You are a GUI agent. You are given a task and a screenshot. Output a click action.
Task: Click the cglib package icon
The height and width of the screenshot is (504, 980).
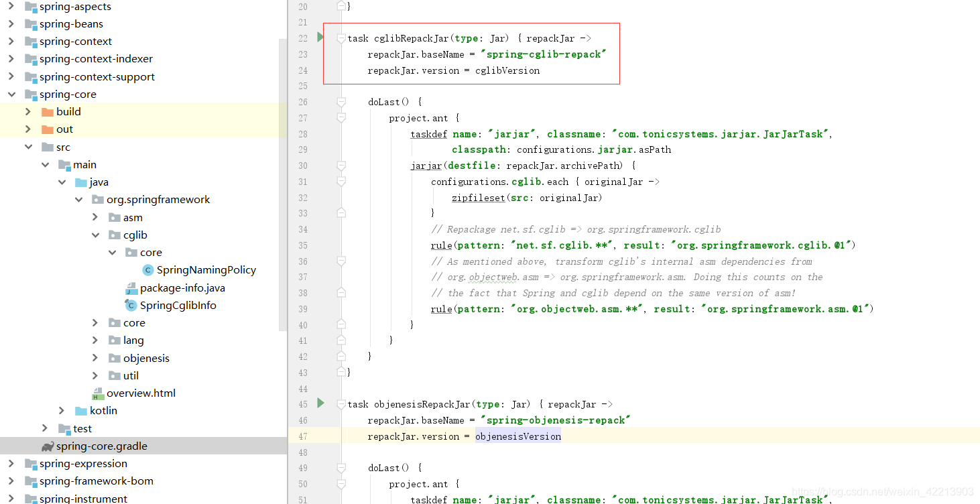pyautogui.click(x=115, y=235)
